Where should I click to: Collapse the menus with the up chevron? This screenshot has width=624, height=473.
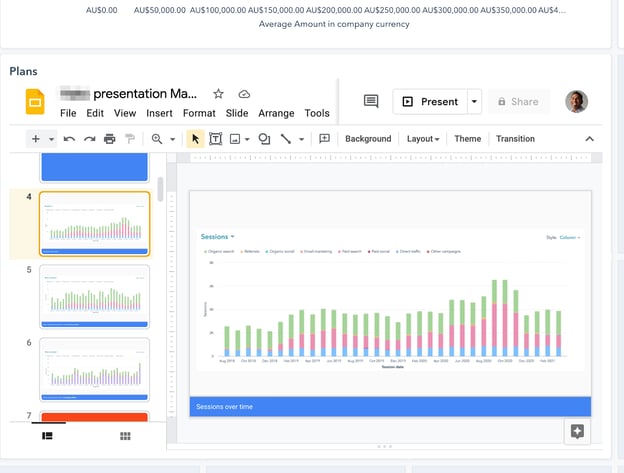pos(589,139)
